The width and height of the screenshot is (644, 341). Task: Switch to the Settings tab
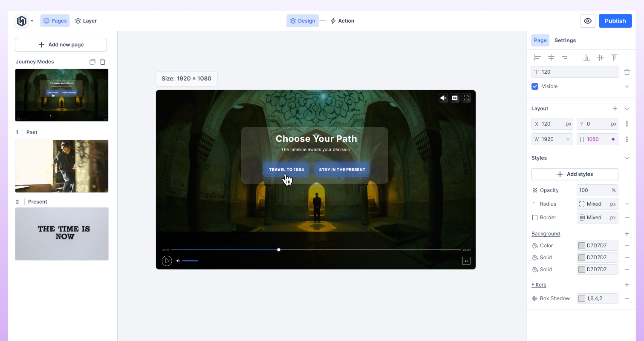coord(565,40)
